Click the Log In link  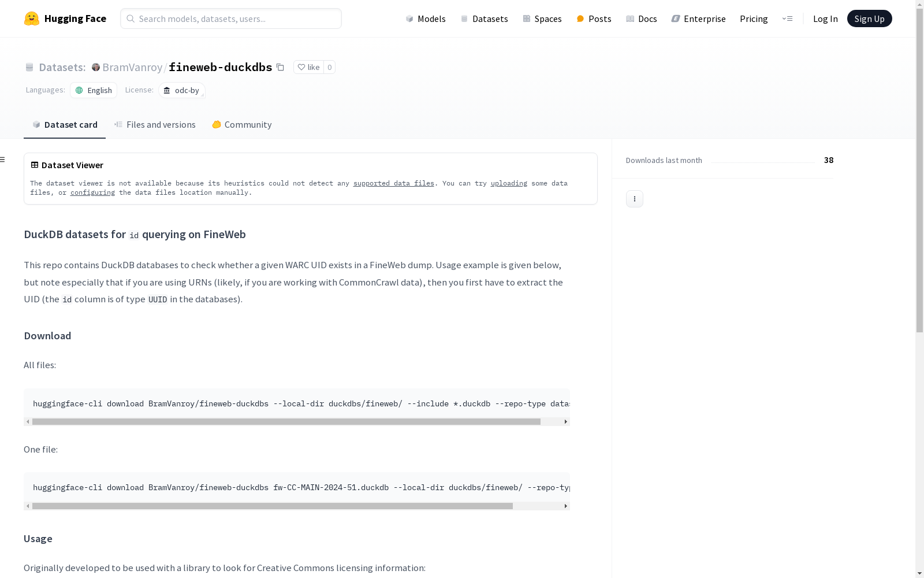point(825,18)
